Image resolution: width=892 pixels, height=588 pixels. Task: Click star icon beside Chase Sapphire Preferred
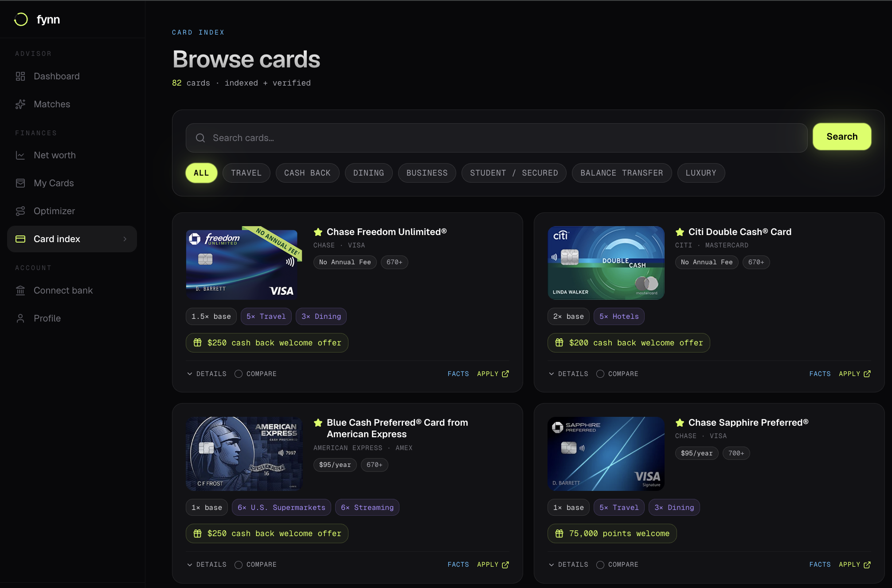pos(680,423)
